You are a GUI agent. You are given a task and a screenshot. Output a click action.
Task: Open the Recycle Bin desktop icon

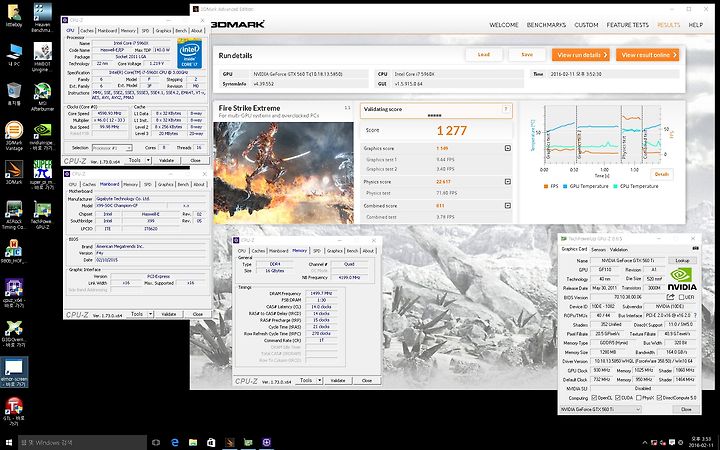tap(14, 94)
